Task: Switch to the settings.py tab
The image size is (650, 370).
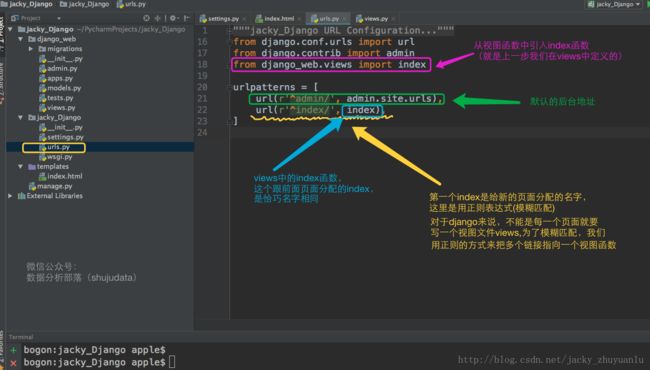Action: tap(223, 19)
